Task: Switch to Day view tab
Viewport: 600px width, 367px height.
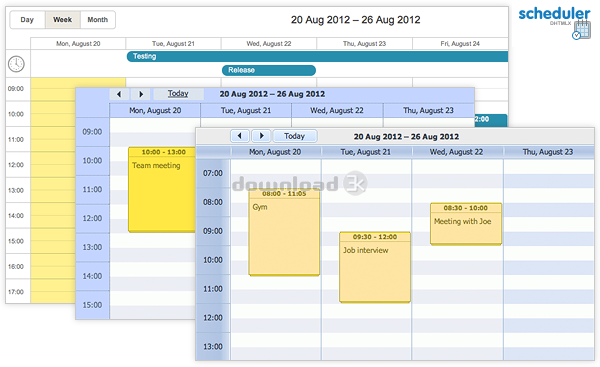Action: pyautogui.click(x=27, y=20)
